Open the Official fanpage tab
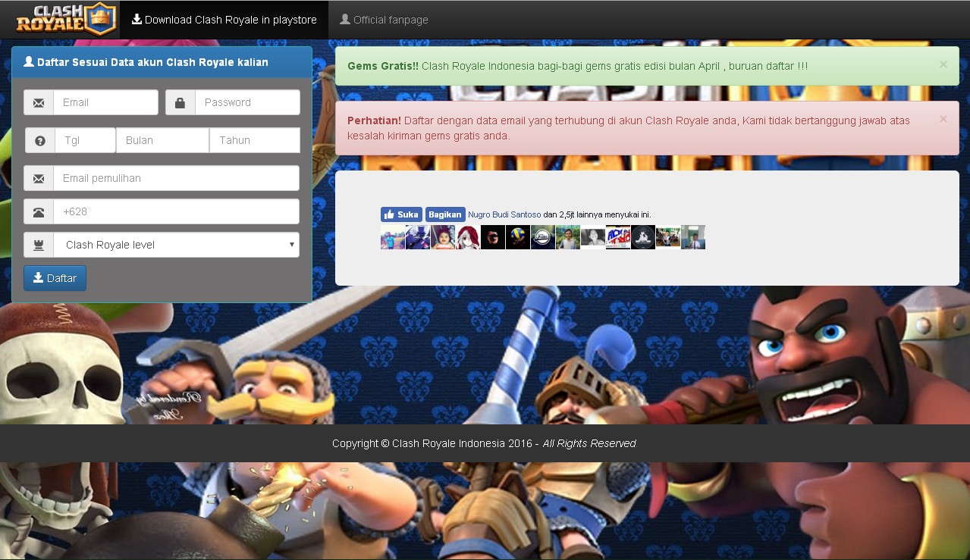This screenshot has width=970, height=560. [384, 20]
